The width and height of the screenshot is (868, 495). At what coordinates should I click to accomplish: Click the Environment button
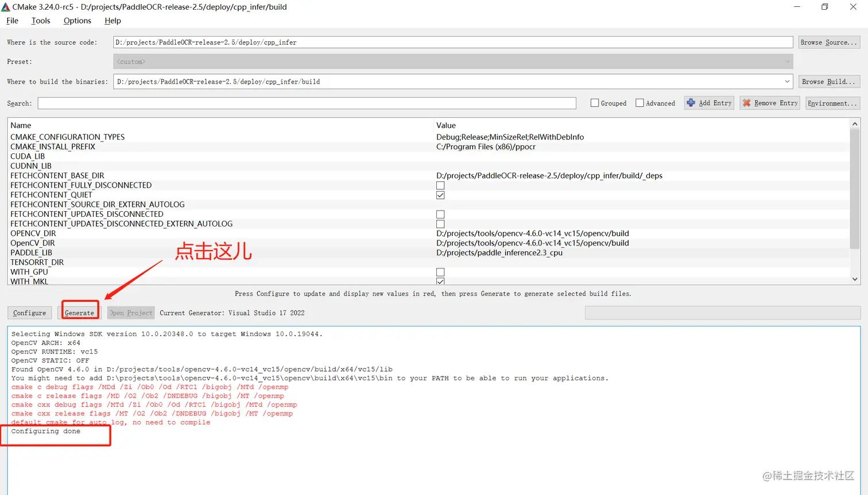(832, 103)
